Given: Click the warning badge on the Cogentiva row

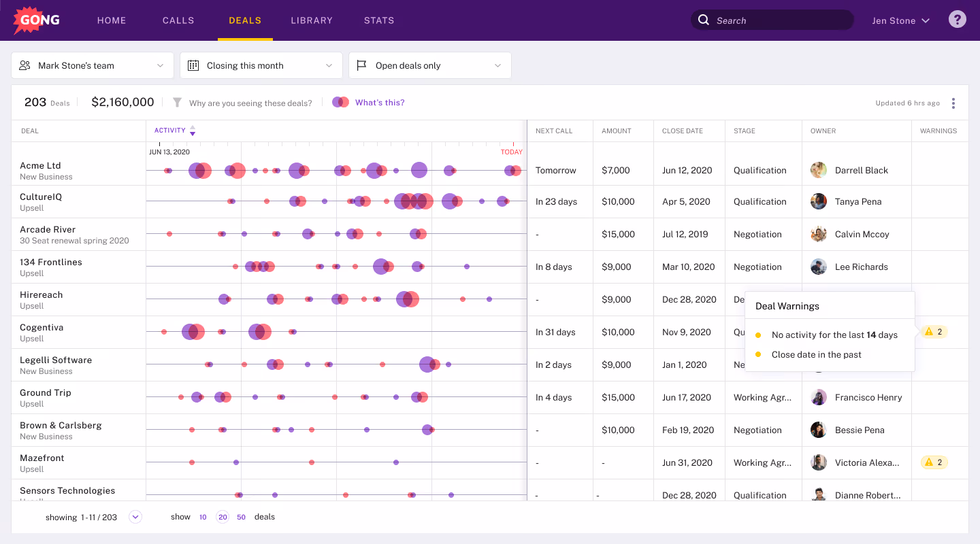Looking at the screenshot, I should click(934, 331).
